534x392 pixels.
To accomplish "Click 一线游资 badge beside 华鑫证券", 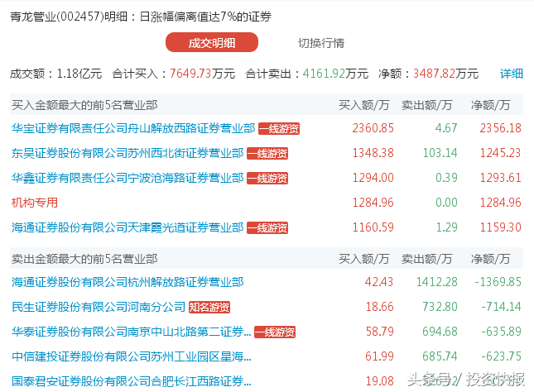I will (x=267, y=179).
